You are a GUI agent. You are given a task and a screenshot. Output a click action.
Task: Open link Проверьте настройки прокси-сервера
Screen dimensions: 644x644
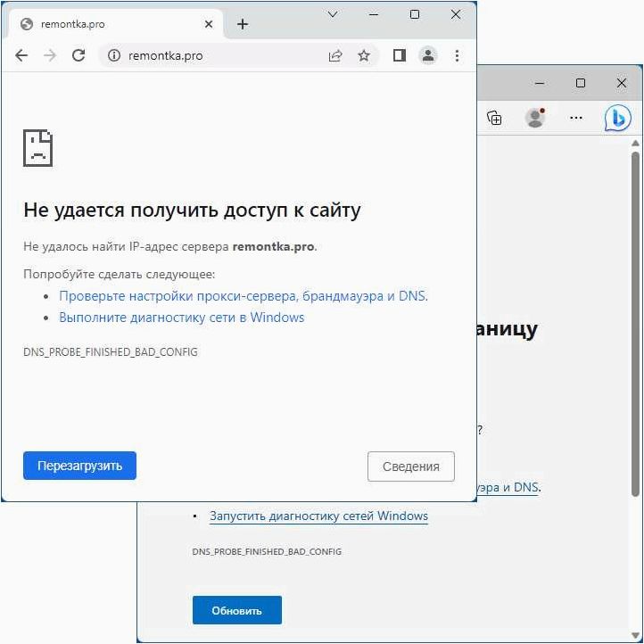(x=244, y=296)
